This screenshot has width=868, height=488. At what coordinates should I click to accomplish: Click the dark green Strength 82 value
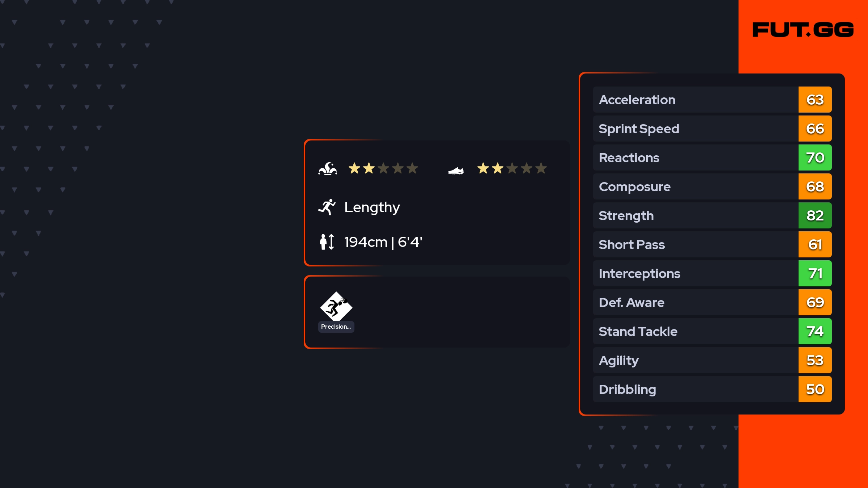click(815, 215)
